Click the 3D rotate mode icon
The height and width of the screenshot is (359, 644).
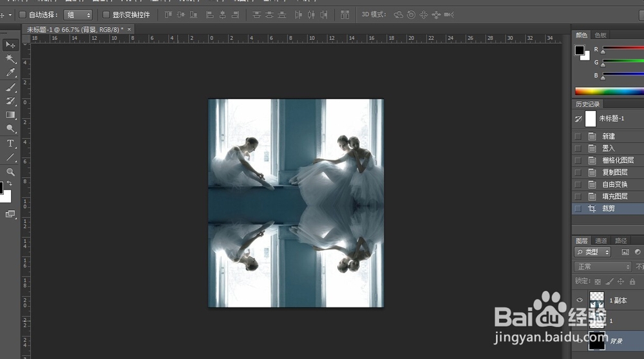coord(398,15)
